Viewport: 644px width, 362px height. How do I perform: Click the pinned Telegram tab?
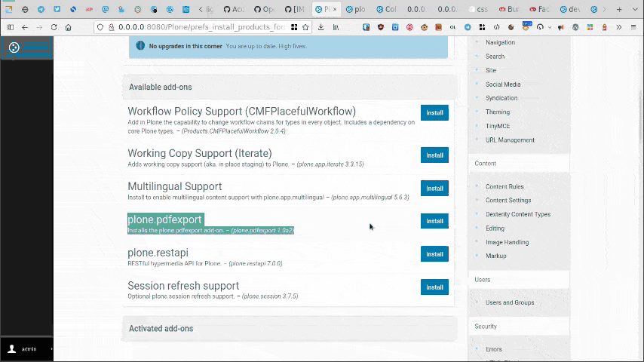(x=41, y=9)
